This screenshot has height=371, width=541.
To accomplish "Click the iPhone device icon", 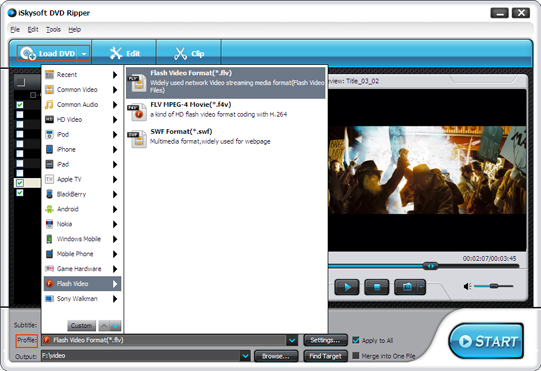I will point(49,149).
